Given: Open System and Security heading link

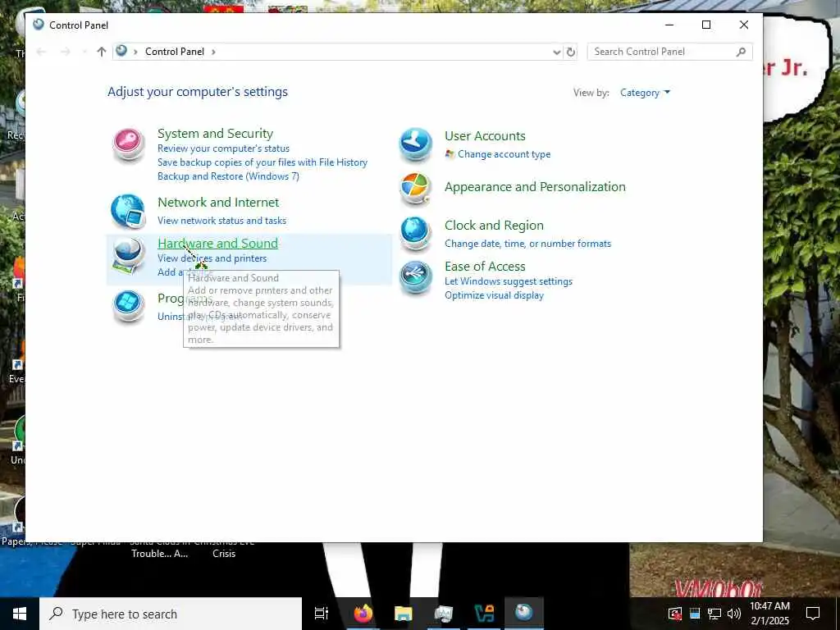Looking at the screenshot, I should [x=216, y=134].
